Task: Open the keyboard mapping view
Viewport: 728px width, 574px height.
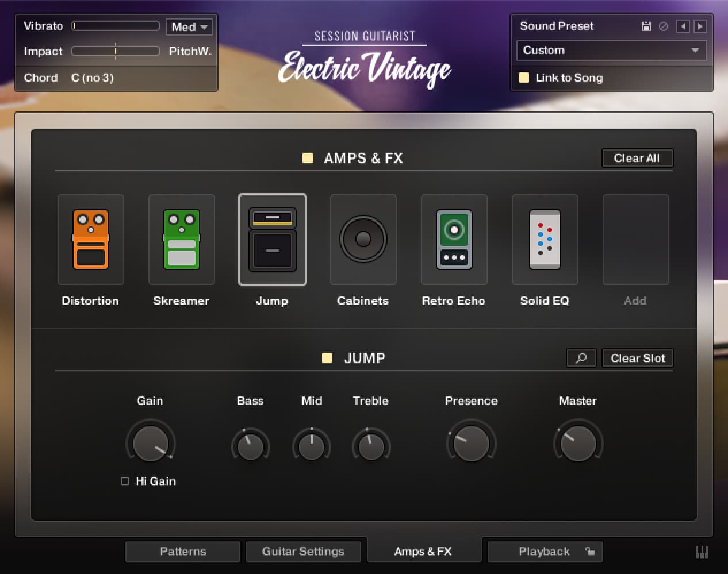Action: click(702, 552)
